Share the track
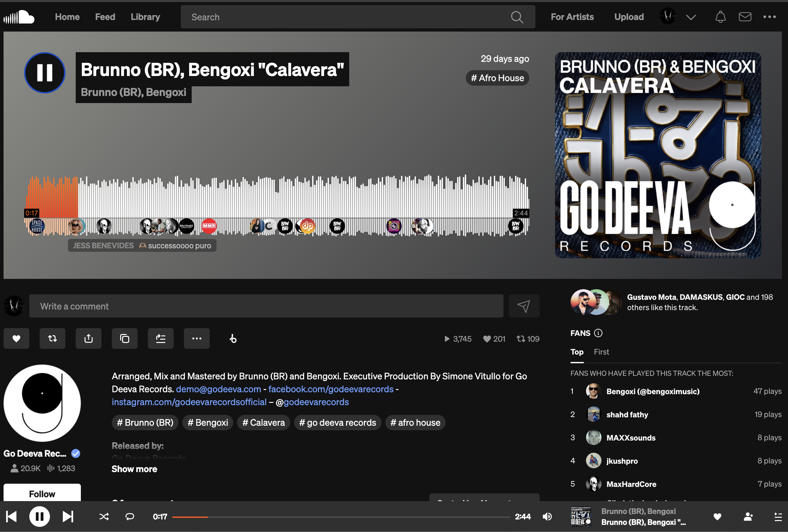The image size is (788, 532). click(89, 338)
